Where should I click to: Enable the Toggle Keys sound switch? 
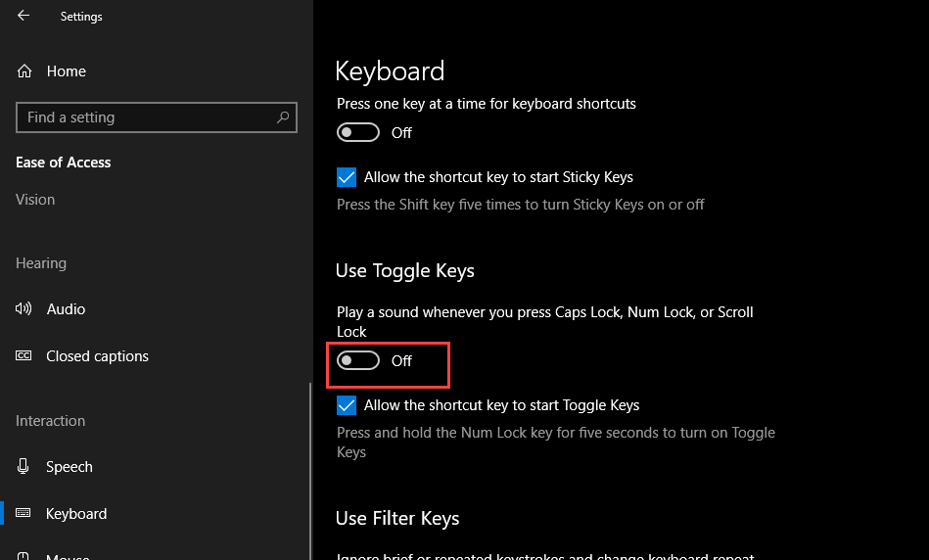357,361
